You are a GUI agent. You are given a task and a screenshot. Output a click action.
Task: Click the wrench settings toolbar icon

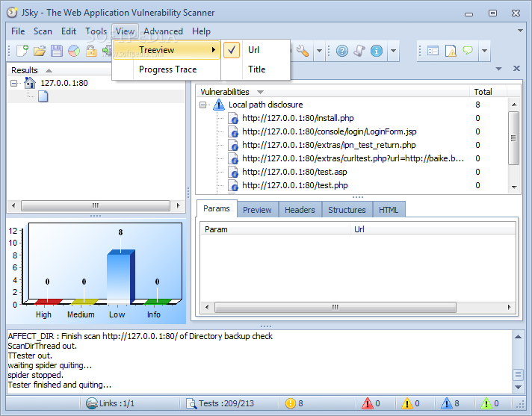(303, 51)
